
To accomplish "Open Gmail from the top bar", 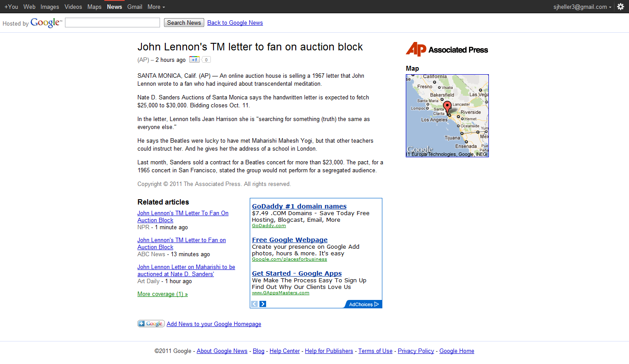I will tap(135, 7).
